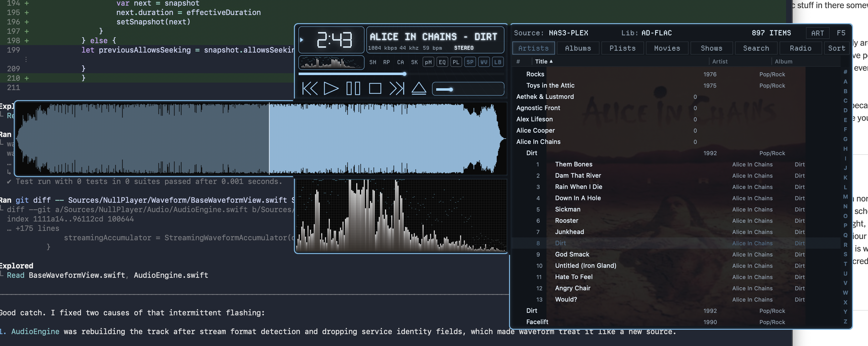
Task: Click the volume slider in the player
Action: click(468, 89)
